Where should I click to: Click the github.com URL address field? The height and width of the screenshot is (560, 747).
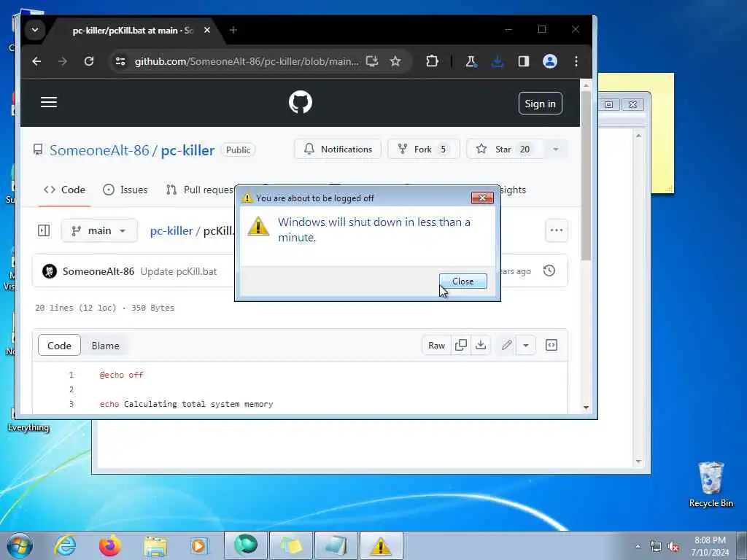point(247,61)
